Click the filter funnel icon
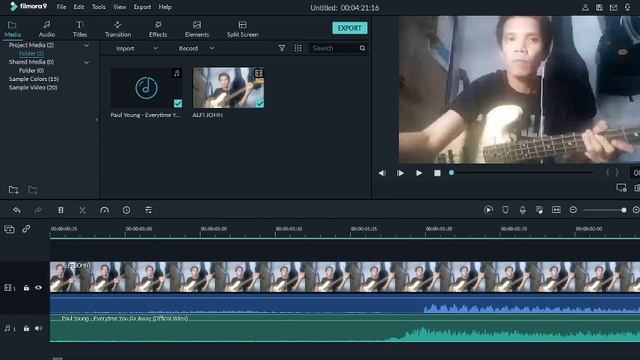The height and width of the screenshot is (360, 640). click(282, 48)
